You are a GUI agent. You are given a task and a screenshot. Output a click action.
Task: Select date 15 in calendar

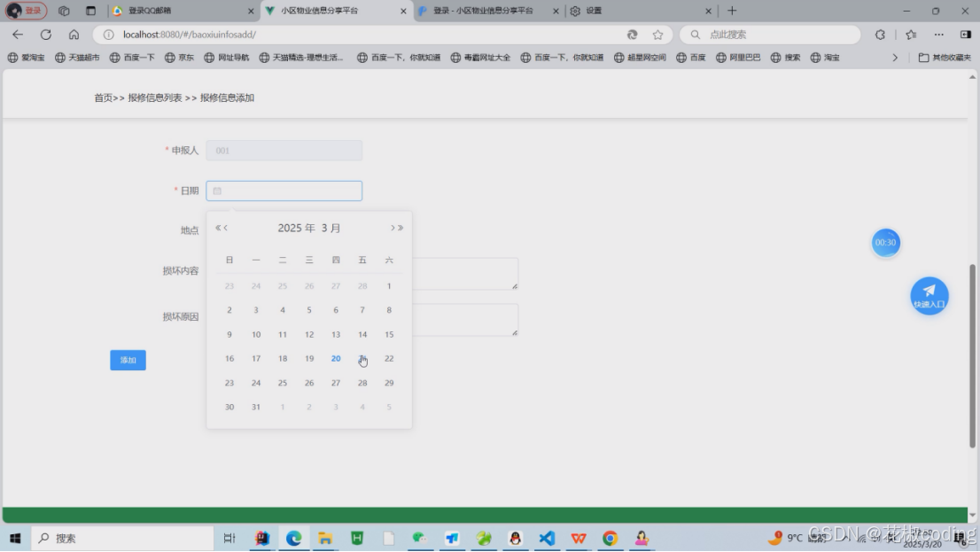[389, 334]
